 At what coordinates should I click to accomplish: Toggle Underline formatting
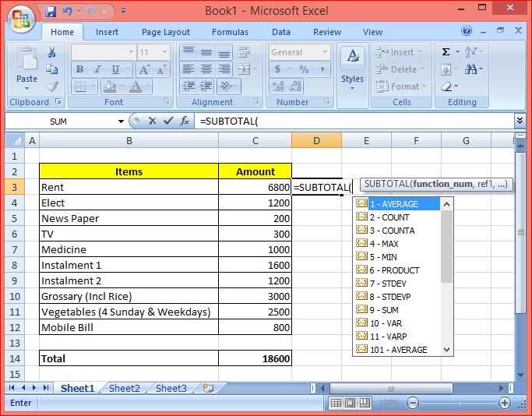click(115, 69)
